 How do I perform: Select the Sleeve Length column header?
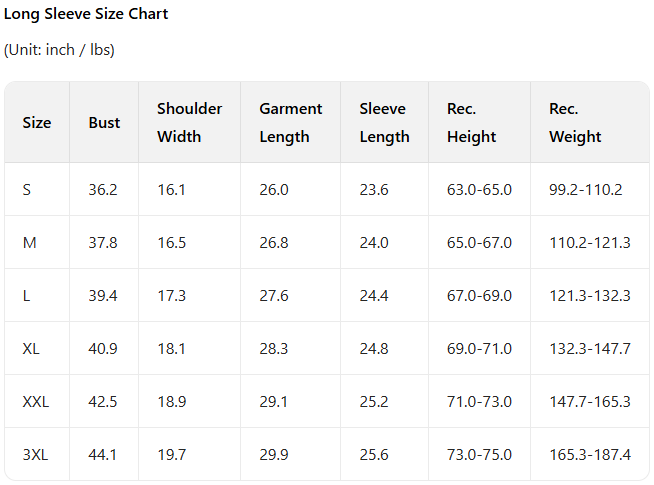tap(384, 123)
